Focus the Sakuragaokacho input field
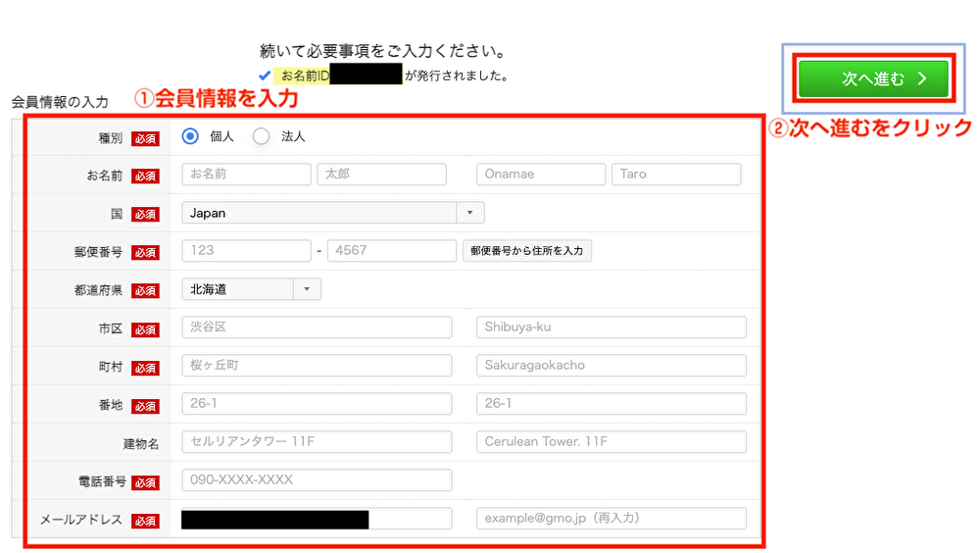 (x=611, y=366)
